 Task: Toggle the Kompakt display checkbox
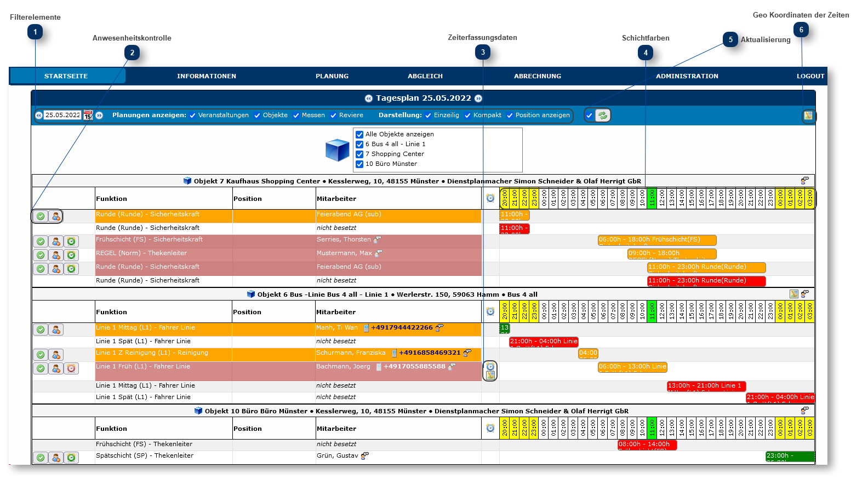[467, 116]
